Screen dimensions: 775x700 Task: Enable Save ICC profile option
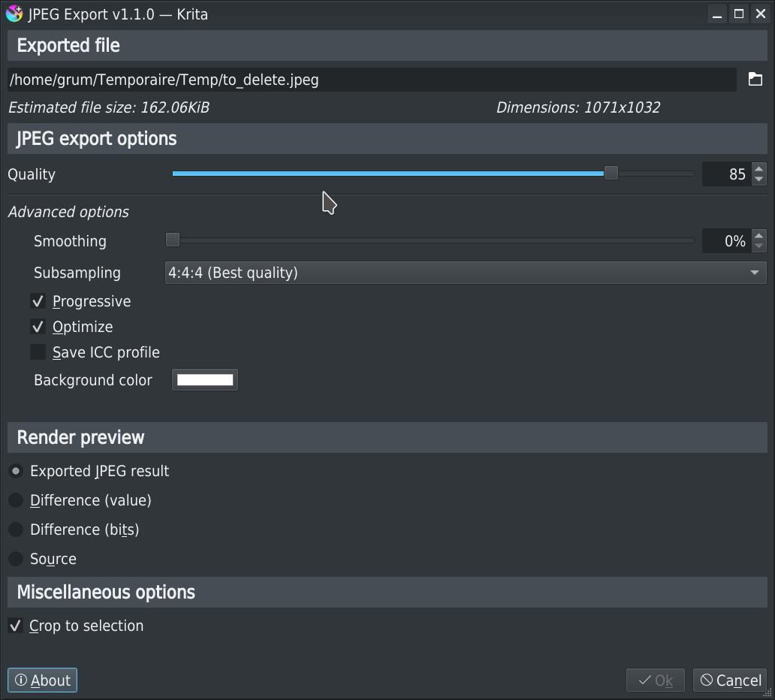[38, 352]
